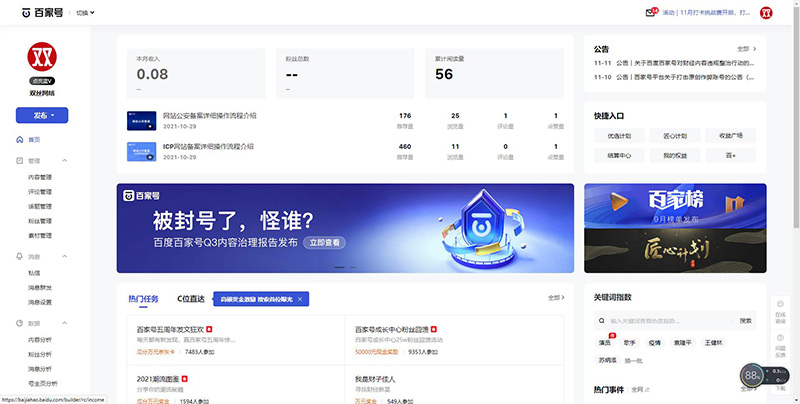800x404 pixels.
Task: Open the 切换 account switch dropdown
Action: pyautogui.click(x=85, y=13)
